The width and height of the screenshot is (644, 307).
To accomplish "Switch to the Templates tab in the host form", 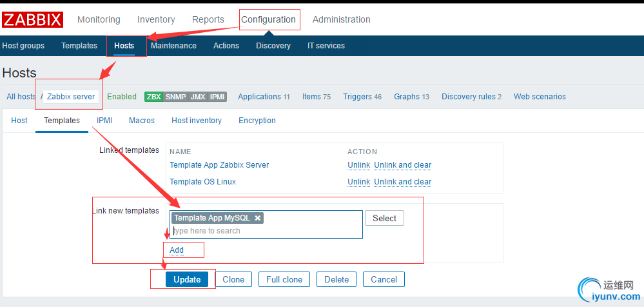I will (62, 121).
